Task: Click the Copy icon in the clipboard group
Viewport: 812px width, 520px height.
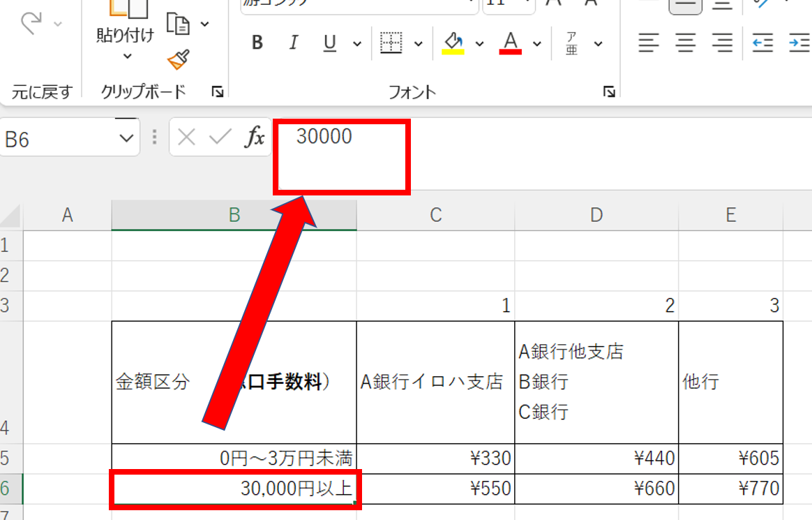Action: [x=179, y=24]
